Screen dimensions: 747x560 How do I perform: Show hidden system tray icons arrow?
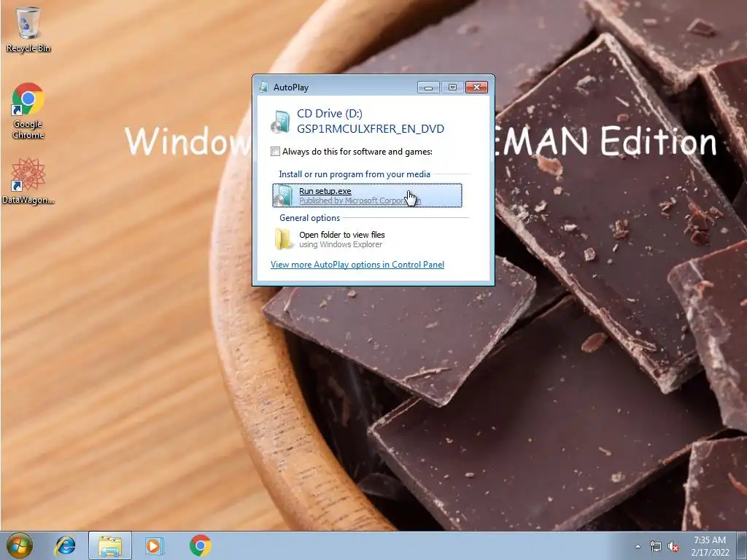(638, 546)
